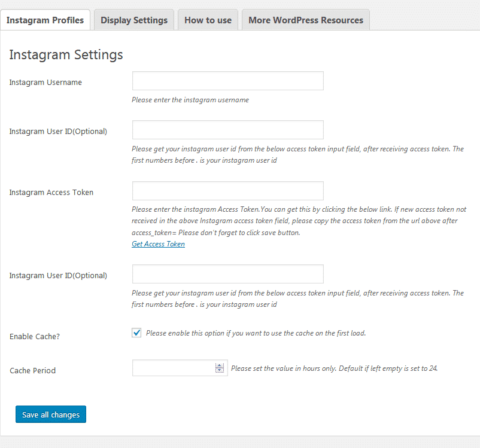The image size is (480, 448).
Task: Switch to the Instagram Profiles tab
Action: point(45,20)
